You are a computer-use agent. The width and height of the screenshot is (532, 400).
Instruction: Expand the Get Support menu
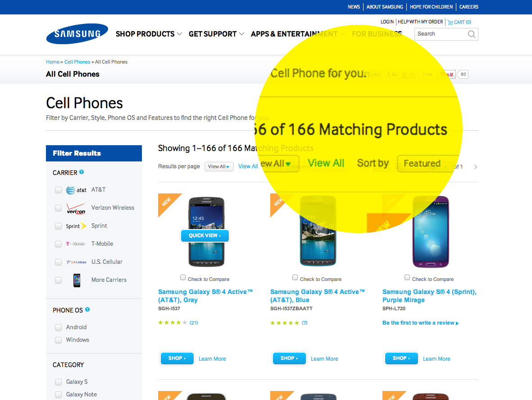[217, 34]
